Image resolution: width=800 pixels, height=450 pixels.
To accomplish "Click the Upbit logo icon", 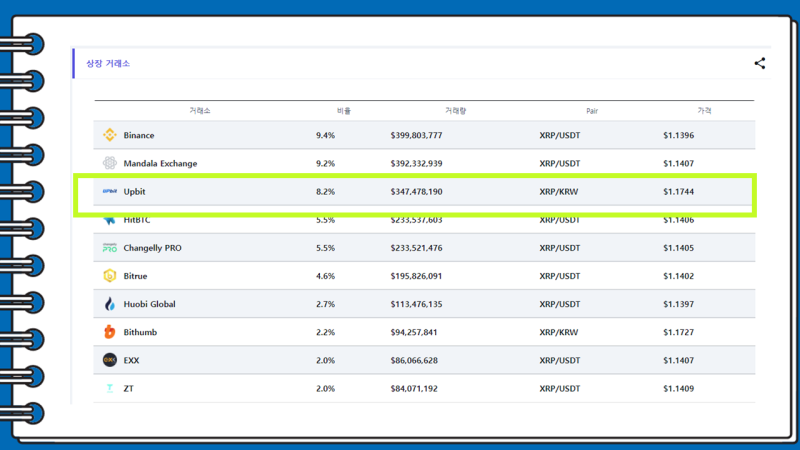I will pyautogui.click(x=110, y=191).
